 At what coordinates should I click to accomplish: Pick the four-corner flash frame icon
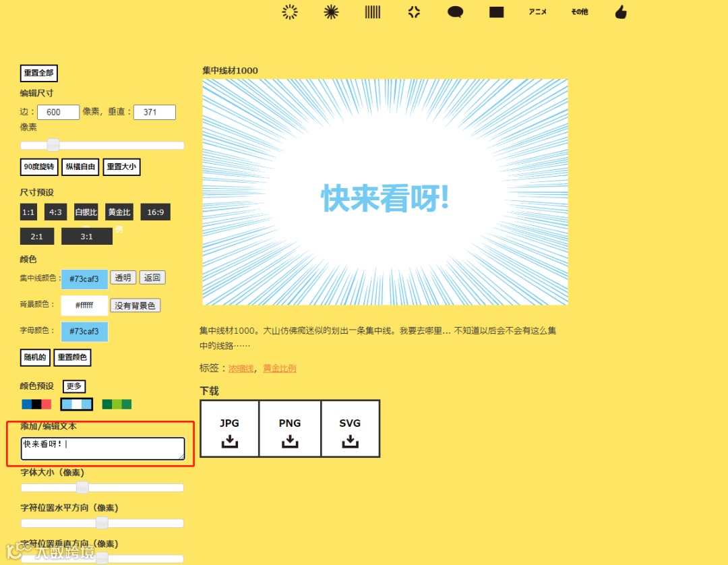pyautogui.click(x=414, y=12)
